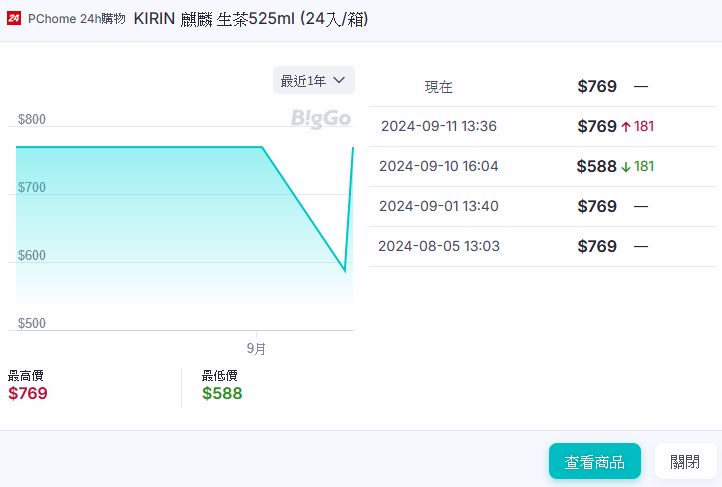This screenshot has height=487, width=722.
Task: Click the green down arrow beside 181
Action: coord(626,167)
